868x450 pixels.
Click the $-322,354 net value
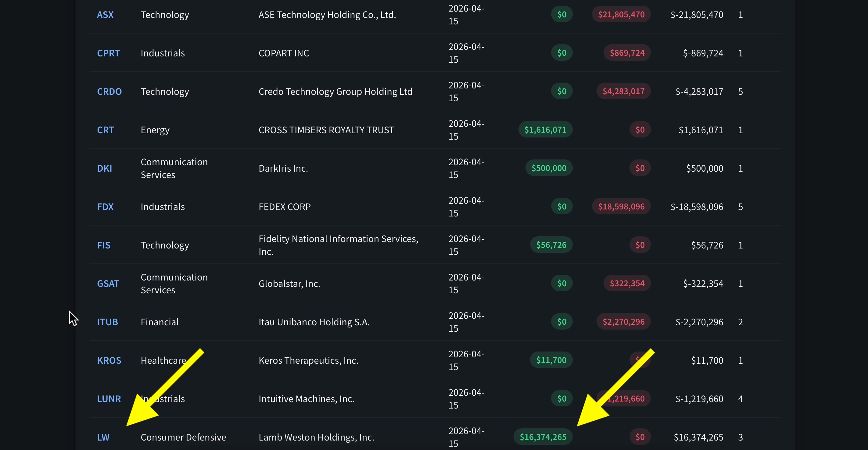703,283
